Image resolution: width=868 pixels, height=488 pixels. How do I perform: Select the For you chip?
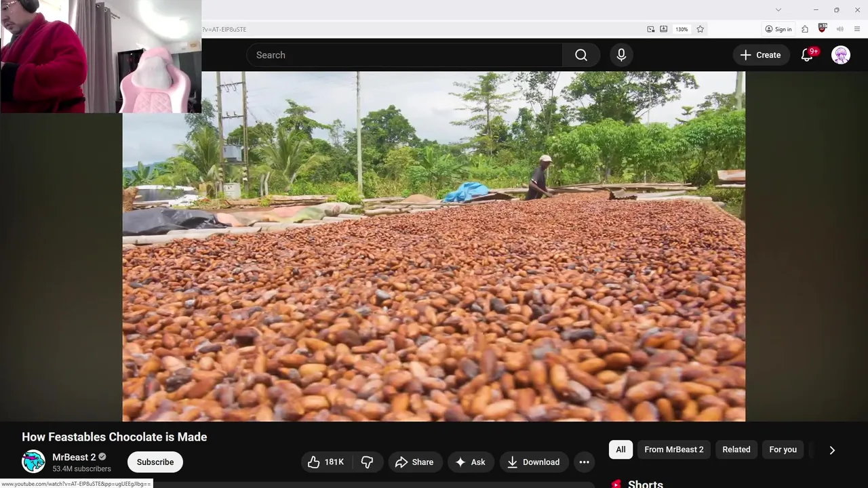click(x=783, y=449)
